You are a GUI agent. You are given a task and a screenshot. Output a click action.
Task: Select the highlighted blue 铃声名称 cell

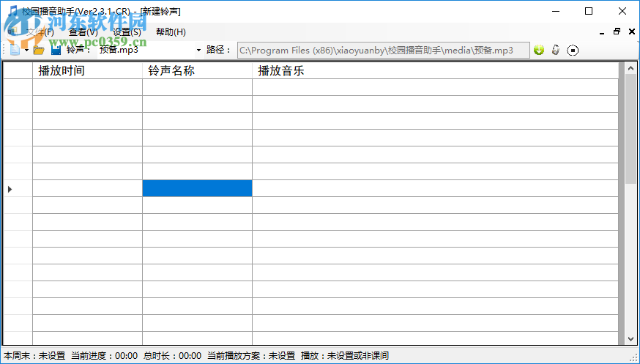click(197, 188)
